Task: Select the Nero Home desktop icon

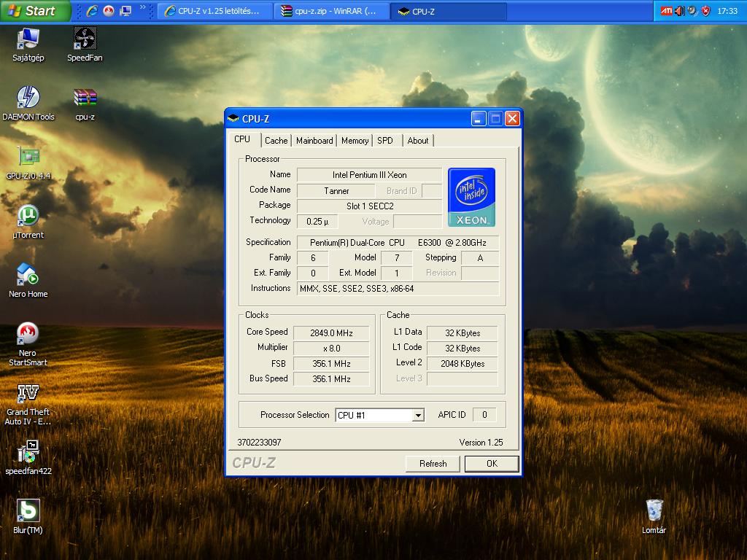Action: click(28, 281)
